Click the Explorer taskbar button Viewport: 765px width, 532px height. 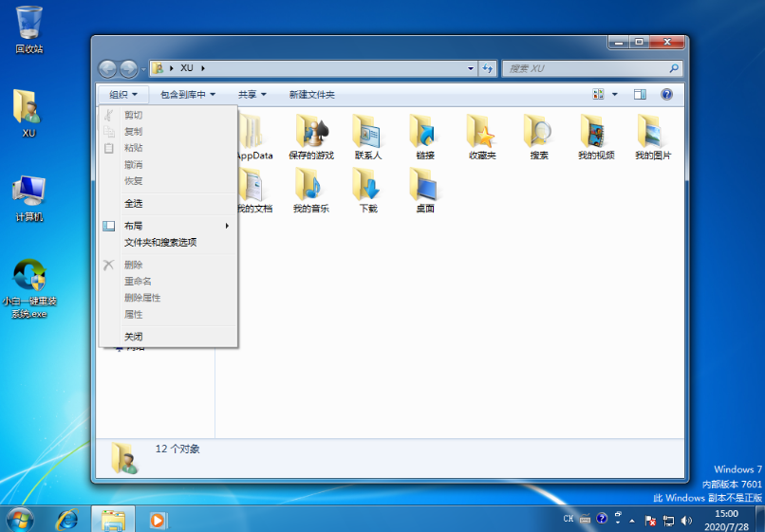click(x=113, y=520)
